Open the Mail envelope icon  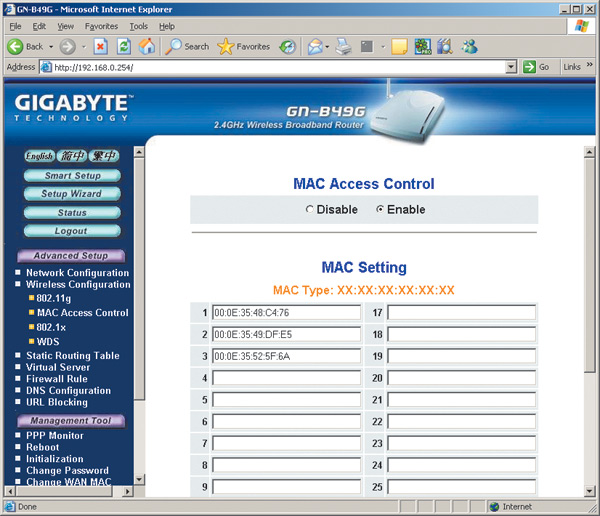click(x=315, y=47)
